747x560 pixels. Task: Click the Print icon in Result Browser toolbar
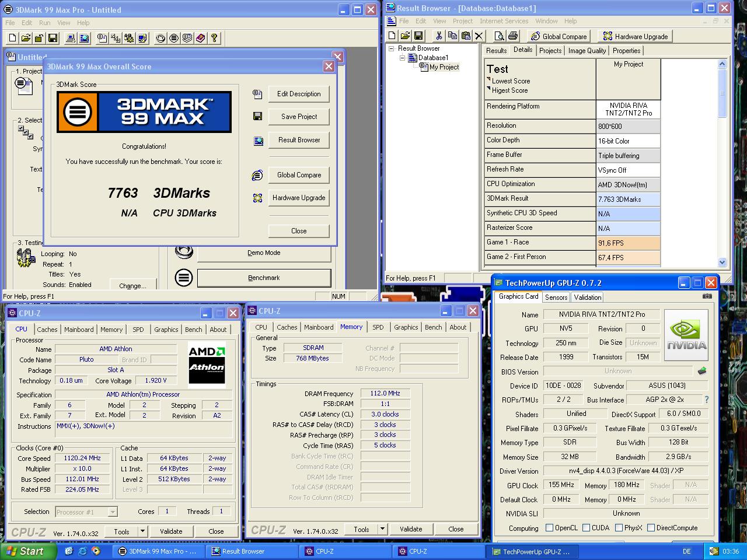coord(512,36)
